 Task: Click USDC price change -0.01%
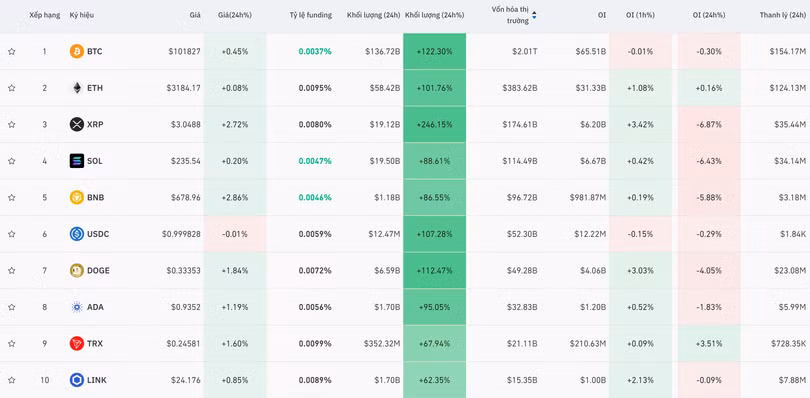click(x=235, y=234)
